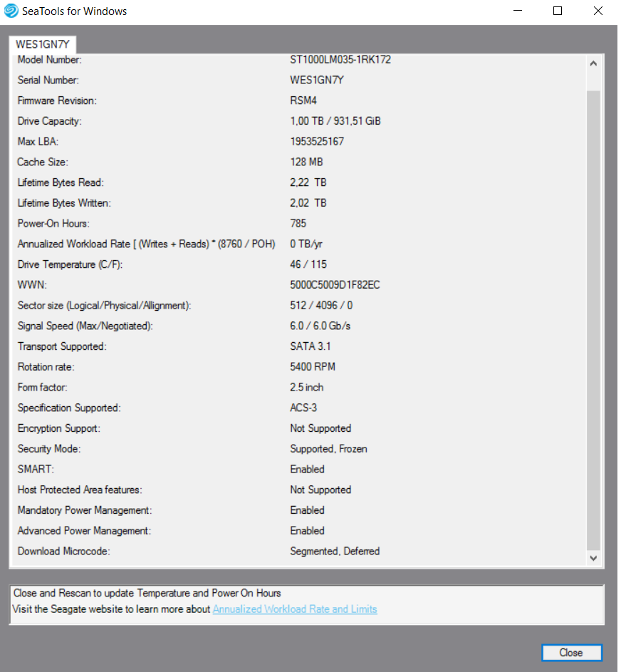Viewport: 621px width, 672px height.
Task: Maximize the SeaTools window
Action: pyautogui.click(x=558, y=11)
